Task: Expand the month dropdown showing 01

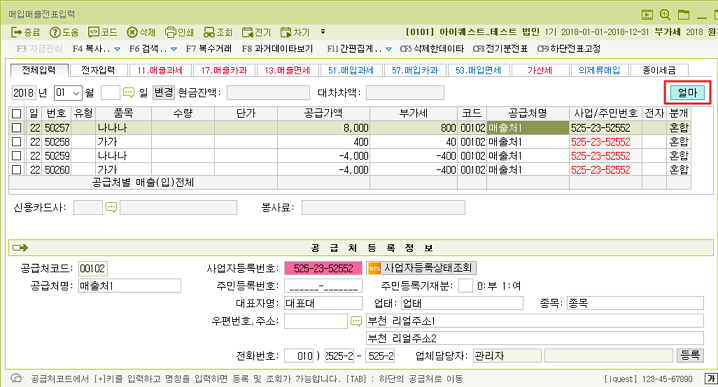Action: [76, 93]
